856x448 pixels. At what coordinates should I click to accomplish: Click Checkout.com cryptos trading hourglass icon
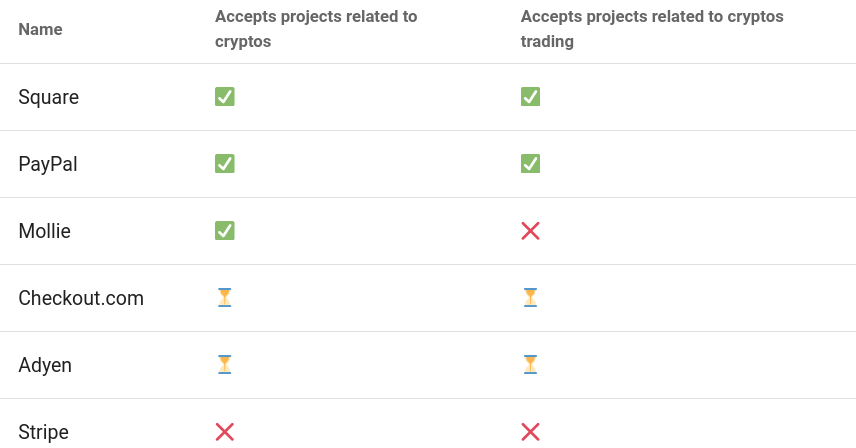pyautogui.click(x=530, y=298)
